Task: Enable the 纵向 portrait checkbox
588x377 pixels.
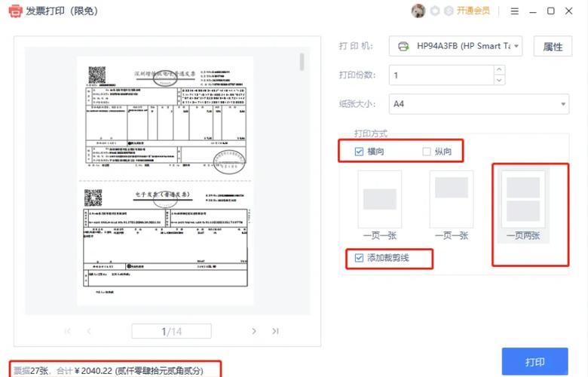Action: (427, 152)
